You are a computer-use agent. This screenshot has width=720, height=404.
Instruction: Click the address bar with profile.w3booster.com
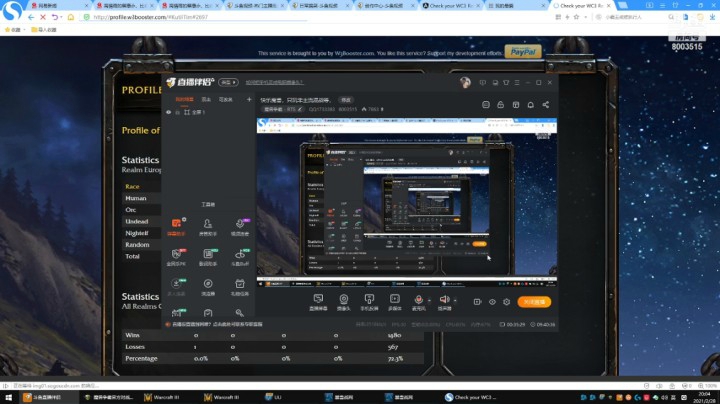tap(197, 17)
